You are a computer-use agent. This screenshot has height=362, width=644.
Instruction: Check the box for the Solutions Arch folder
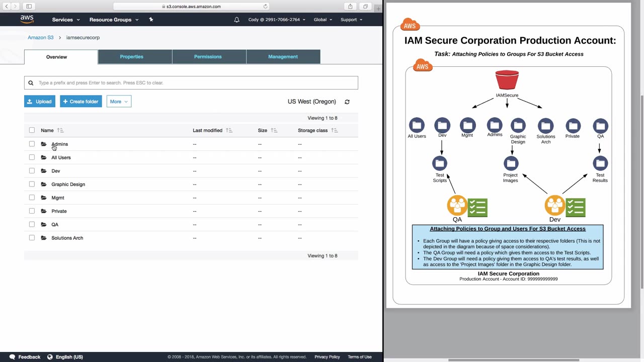point(32,238)
